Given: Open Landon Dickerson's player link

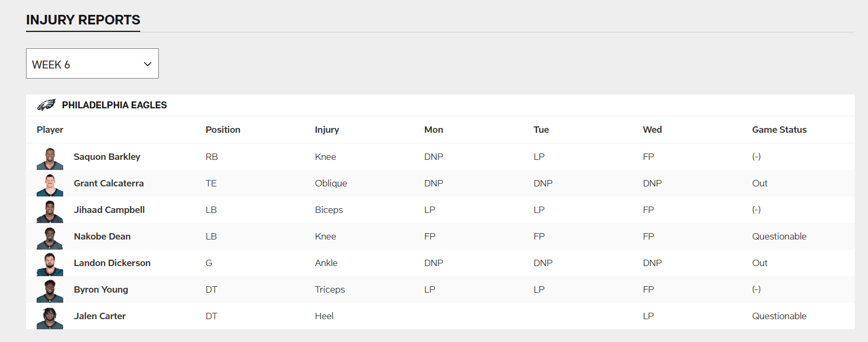Looking at the screenshot, I should tap(112, 263).
